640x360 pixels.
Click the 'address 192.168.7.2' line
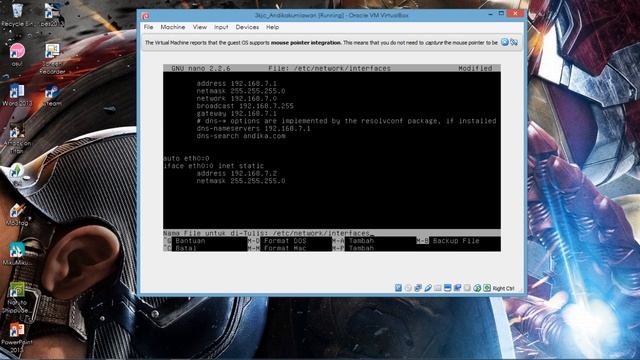click(236, 173)
